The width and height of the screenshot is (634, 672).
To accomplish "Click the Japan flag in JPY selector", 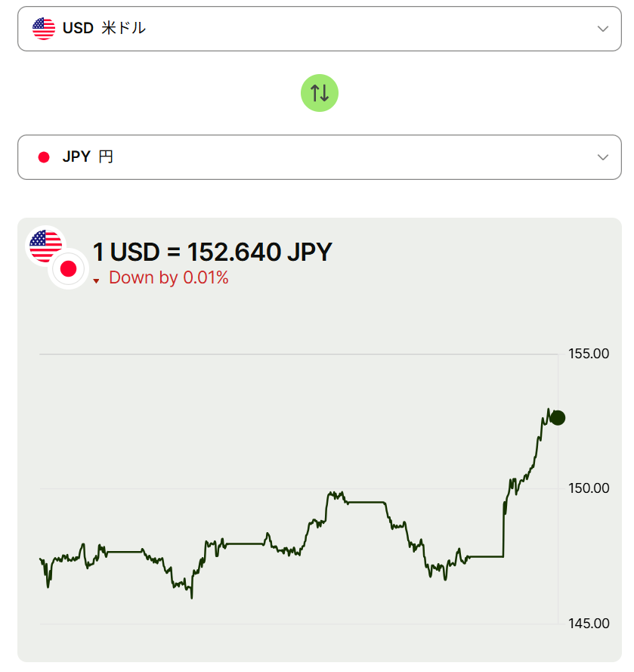I will click(44, 157).
